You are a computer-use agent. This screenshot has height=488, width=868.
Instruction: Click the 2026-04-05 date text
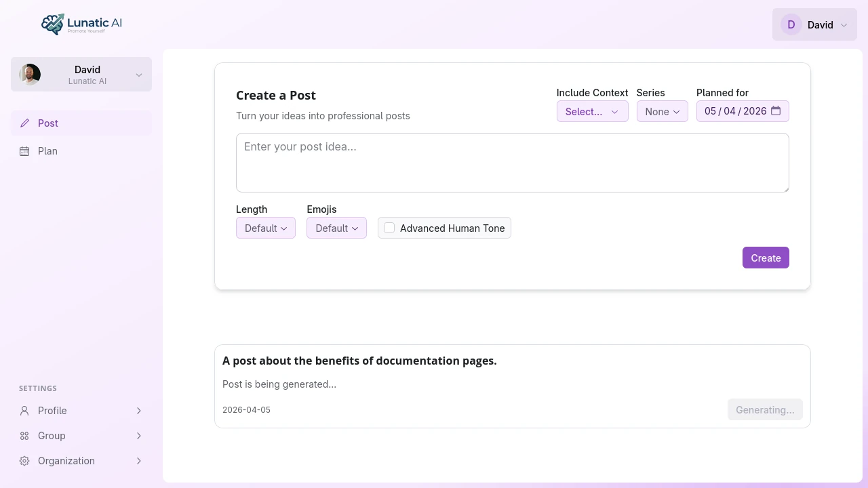[246, 410]
